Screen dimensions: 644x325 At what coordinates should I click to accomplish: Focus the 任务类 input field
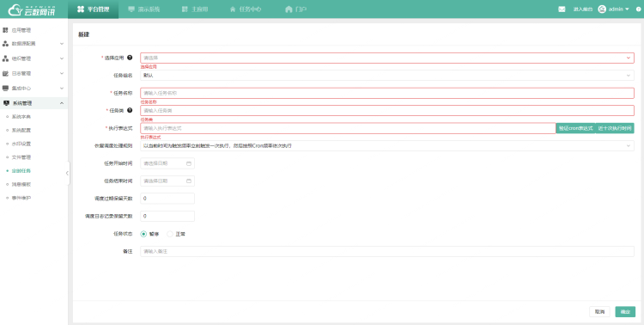pyautogui.click(x=387, y=111)
